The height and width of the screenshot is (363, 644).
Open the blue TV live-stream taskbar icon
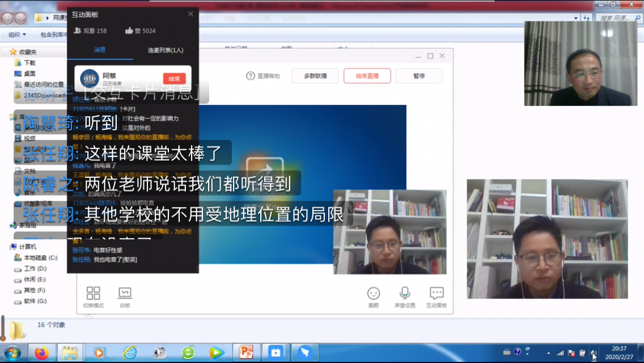tap(276, 353)
